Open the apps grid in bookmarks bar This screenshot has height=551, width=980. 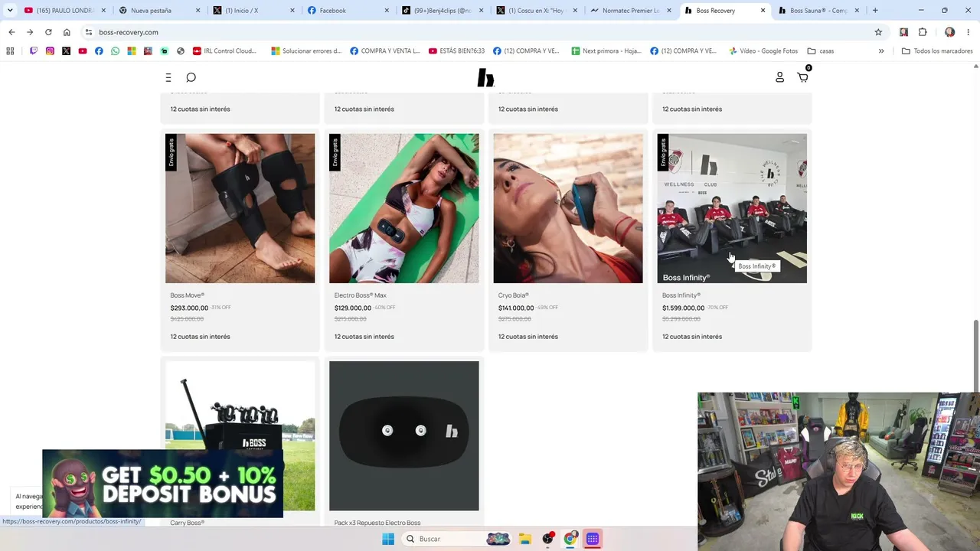tap(10, 51)
